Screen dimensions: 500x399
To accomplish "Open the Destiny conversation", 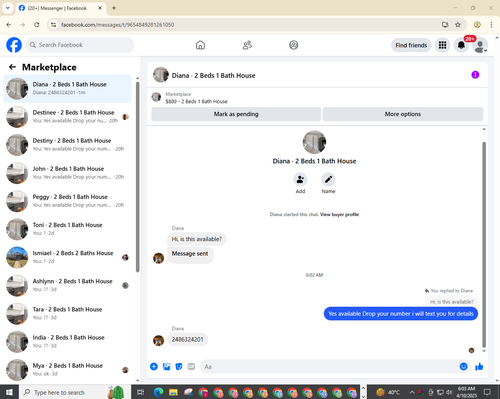I will click(x=67, y=145).
